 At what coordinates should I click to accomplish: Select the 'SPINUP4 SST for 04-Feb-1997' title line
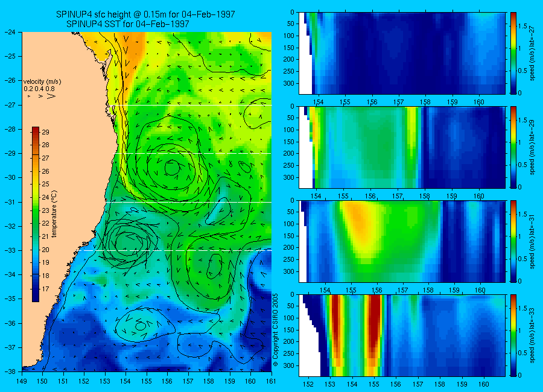(128, 24)
